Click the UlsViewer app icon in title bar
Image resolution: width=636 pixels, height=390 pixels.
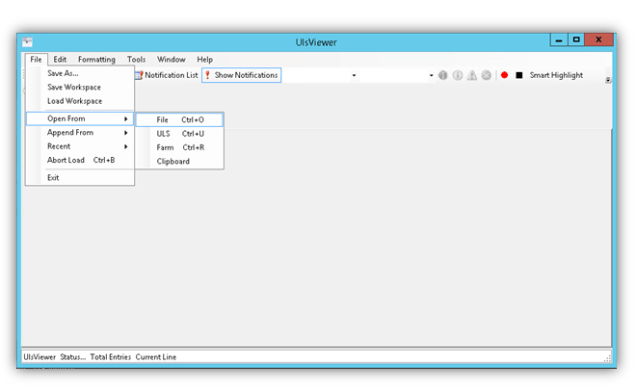tap(27, 42)
